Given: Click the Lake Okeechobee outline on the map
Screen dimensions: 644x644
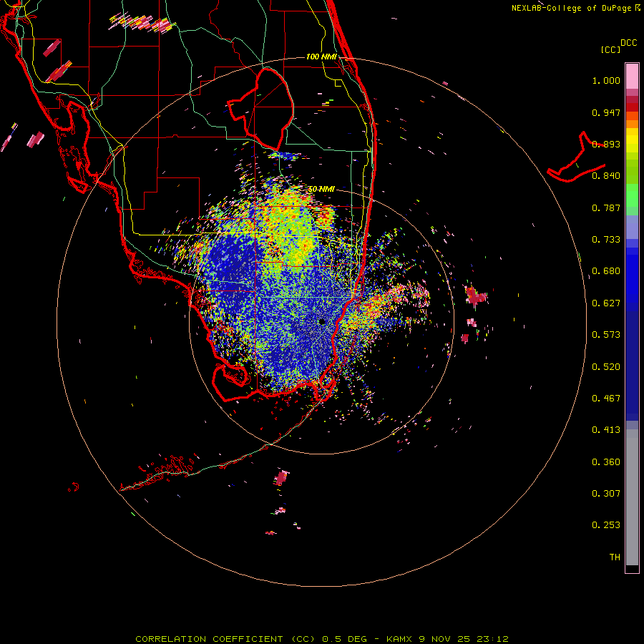Looking at the screenshot, I should pos(260,109).
